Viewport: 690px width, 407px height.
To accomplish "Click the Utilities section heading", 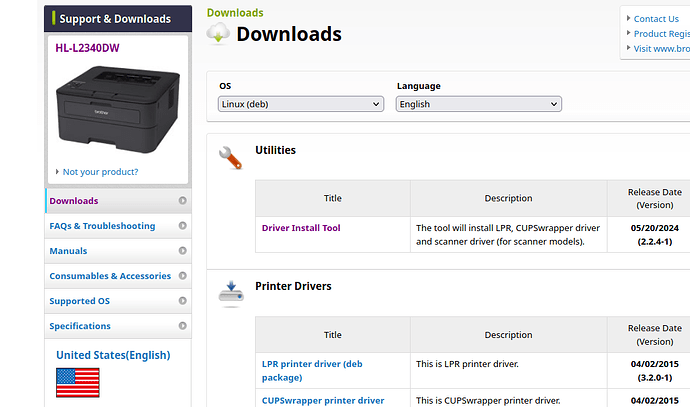I will pos(275,150).
